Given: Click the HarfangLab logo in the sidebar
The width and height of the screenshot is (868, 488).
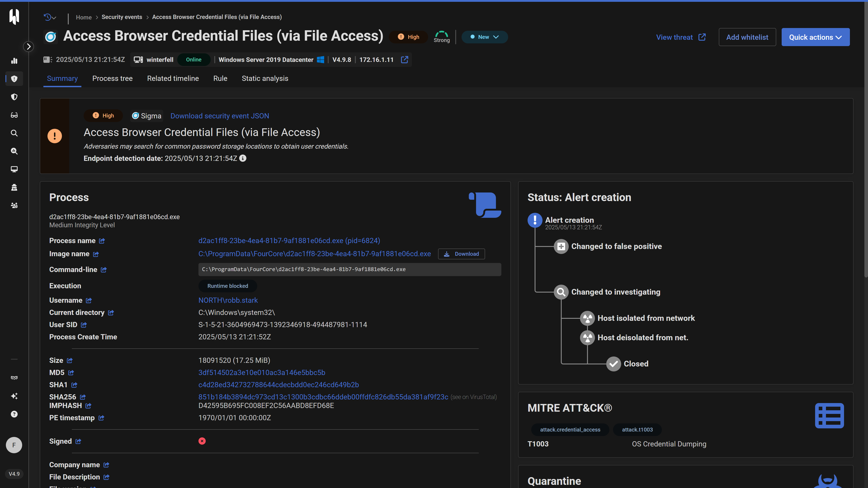Looking at the screenshot, I should pyautogui.click(x=14, y=16).
